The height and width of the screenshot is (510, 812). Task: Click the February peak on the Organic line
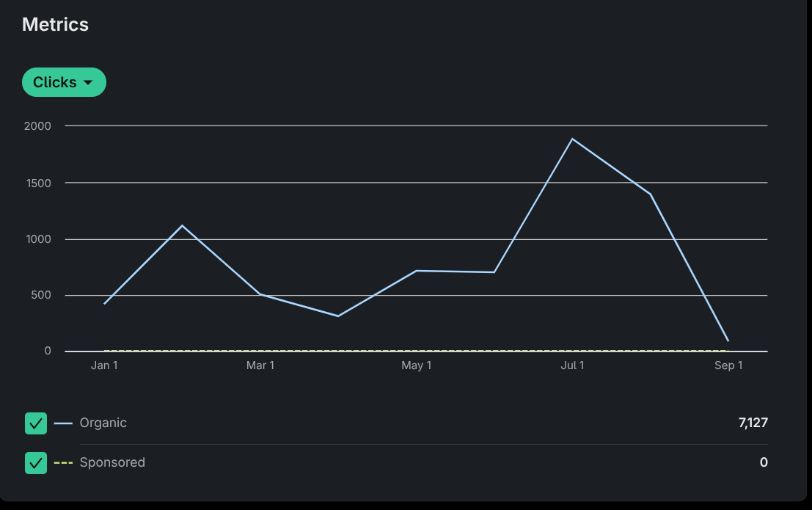182,225
